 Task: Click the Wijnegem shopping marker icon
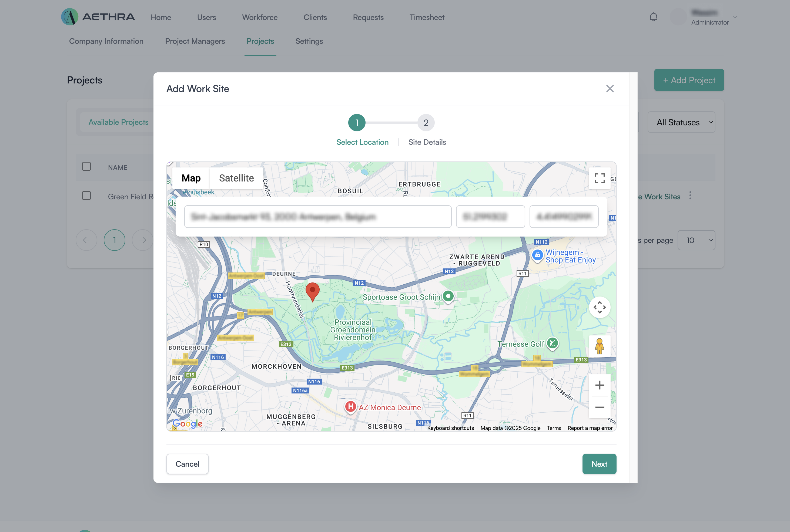(537, 255)
